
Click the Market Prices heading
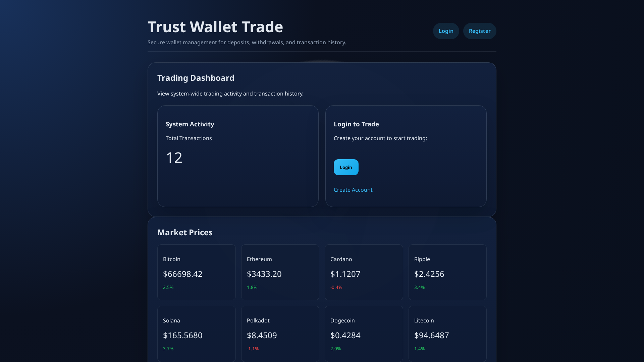[x=185, y=232]
